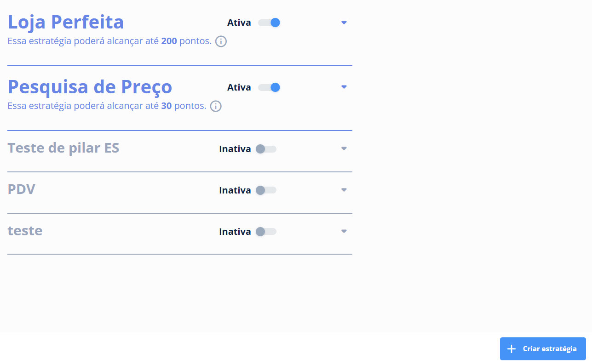Turn off the Pesquisa de Preço toggle
592x364 pixels.
click(x=269, y=87)
